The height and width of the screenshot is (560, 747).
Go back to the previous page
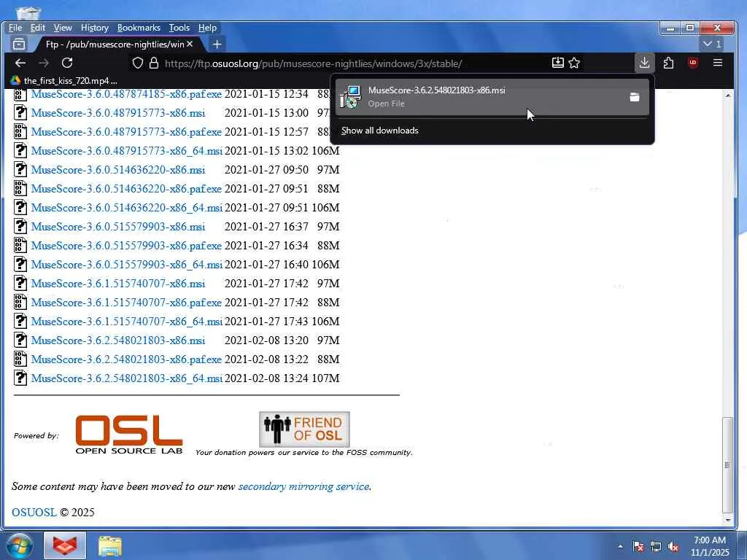[x=20, y=63]
